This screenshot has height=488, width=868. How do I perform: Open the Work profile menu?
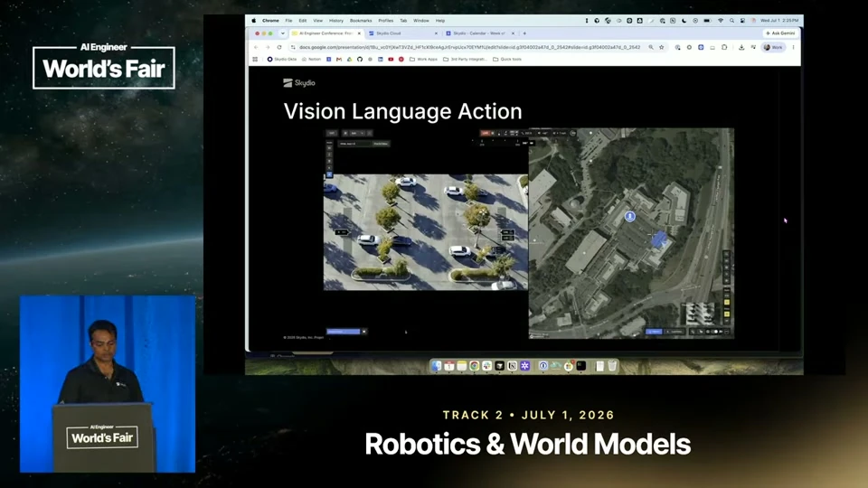(773, 47)
